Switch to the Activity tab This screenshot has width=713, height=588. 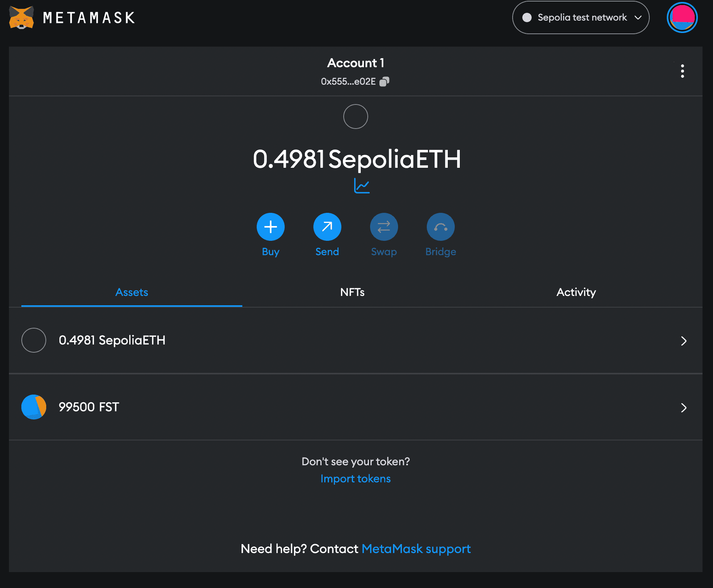point(576,292)
